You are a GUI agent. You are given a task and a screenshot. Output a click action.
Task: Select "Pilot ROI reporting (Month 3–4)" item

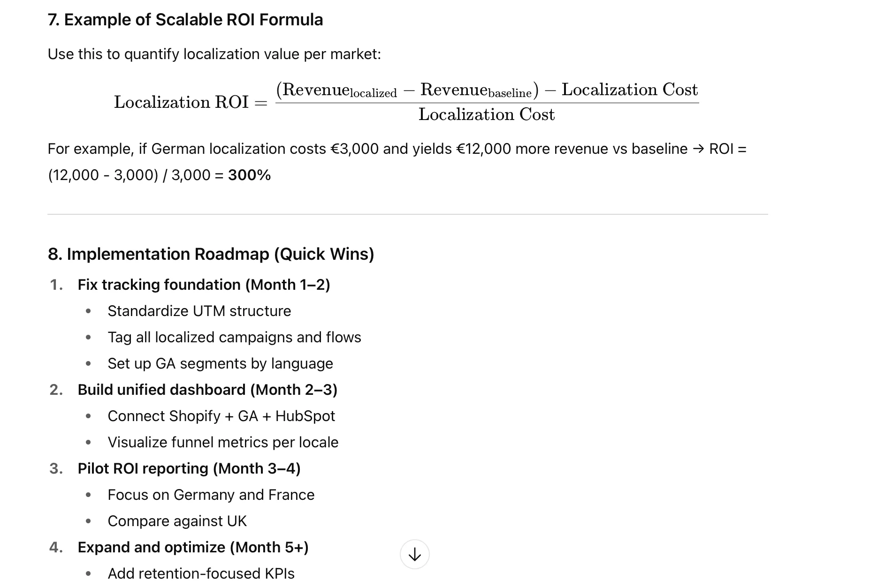189,468
